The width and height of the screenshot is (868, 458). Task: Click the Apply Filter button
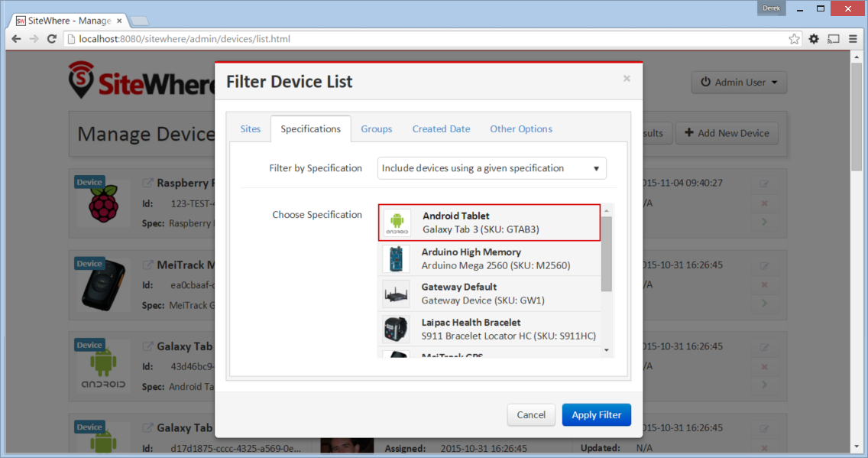point(597,415)
